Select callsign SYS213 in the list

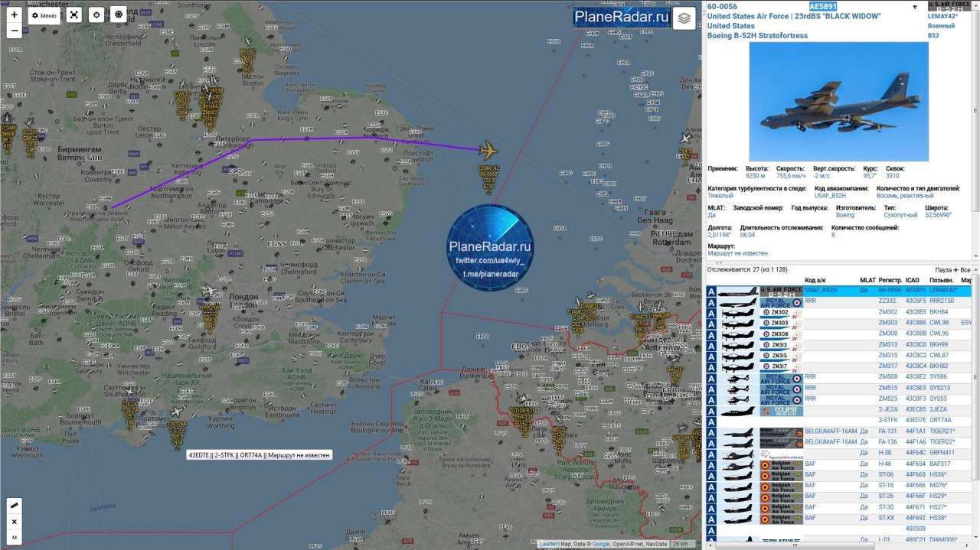pyautogui.click(x=939, y=388)
